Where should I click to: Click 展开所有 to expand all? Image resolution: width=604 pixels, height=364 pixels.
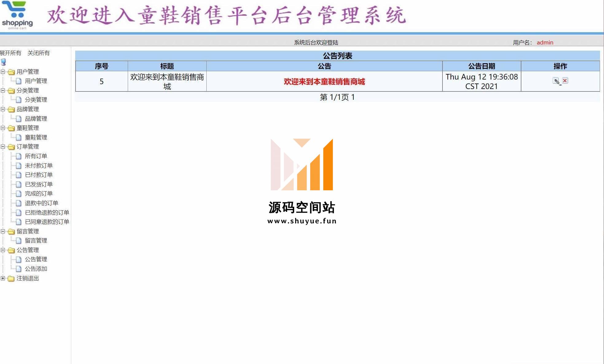click(x=10, y=53)
